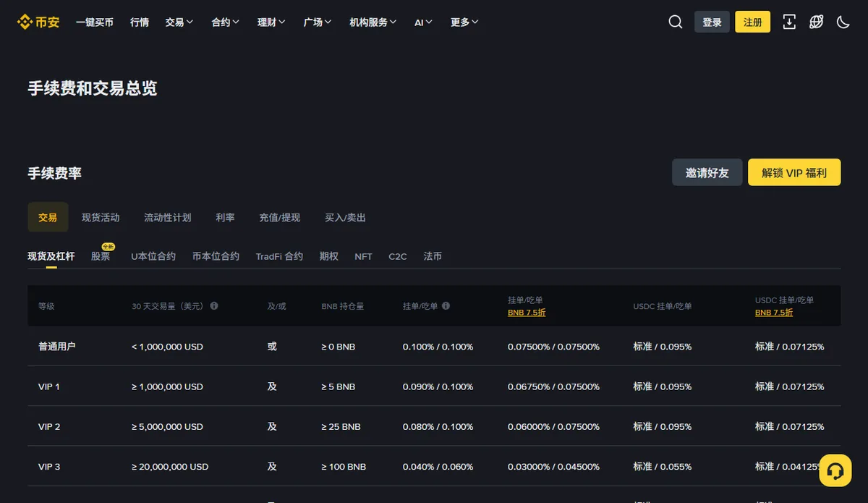Click the "0.06750% / 0.07500%" discounted fee cell
The height and width of the screenshot is (503, 868).
pos(553,386)
